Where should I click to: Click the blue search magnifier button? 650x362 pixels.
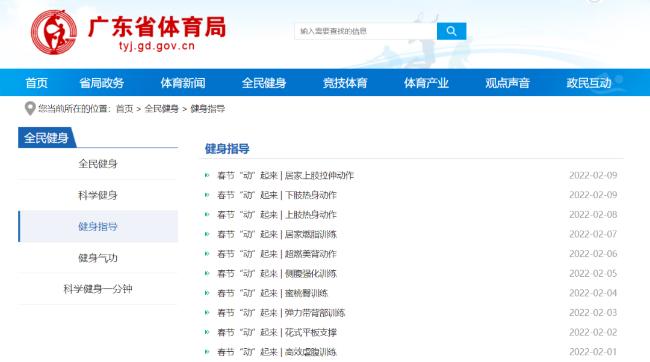(451, 31)
